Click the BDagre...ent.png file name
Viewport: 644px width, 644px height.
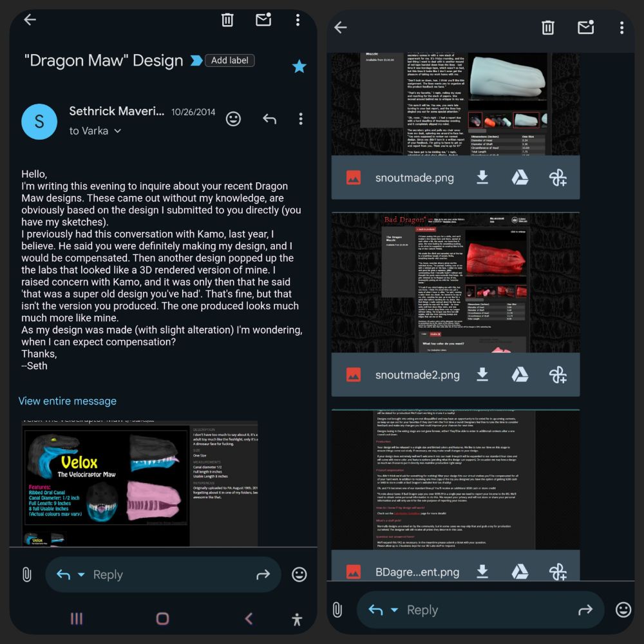click(x=417, y=572)
